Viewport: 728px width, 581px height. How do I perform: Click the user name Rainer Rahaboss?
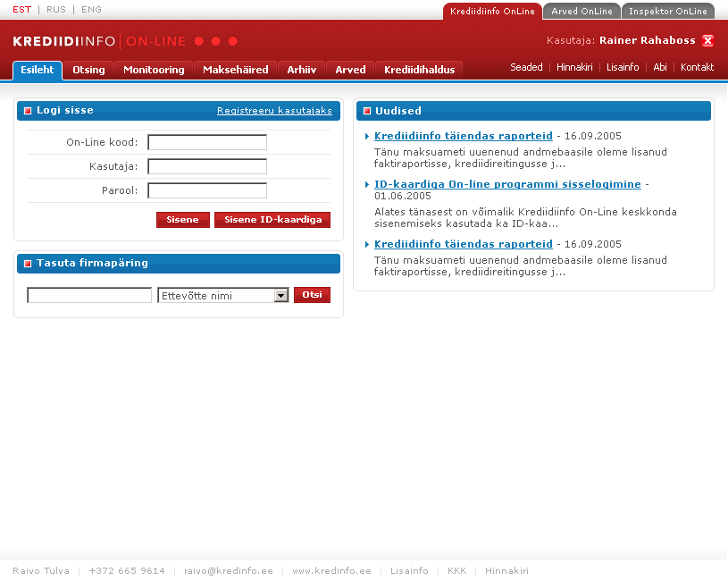tap(648, 40)
